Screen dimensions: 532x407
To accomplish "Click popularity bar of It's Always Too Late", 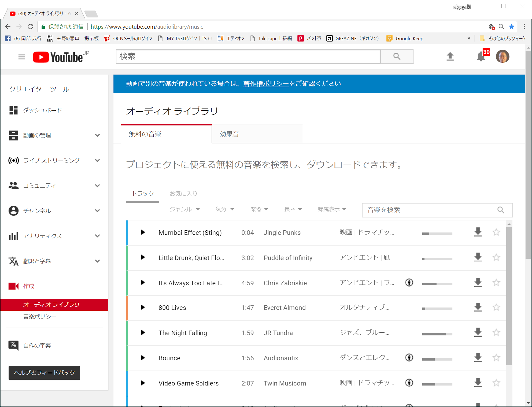I will [x=437, y=284].
